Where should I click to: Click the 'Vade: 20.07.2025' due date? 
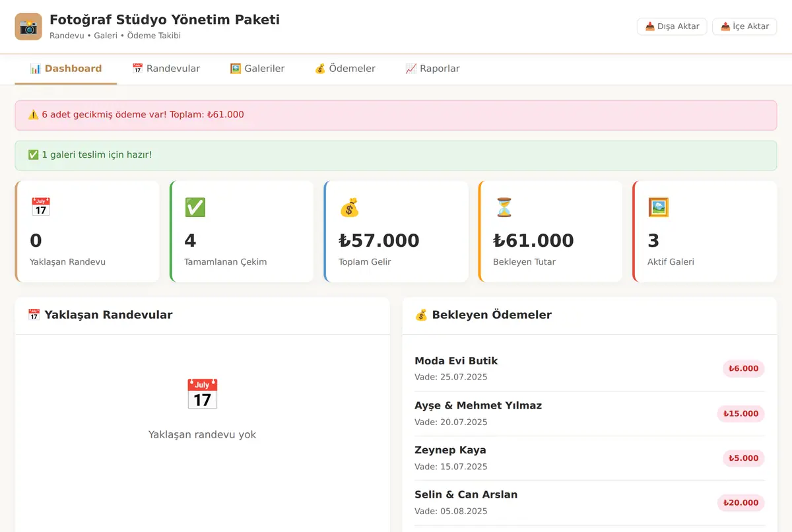(451, 422)
